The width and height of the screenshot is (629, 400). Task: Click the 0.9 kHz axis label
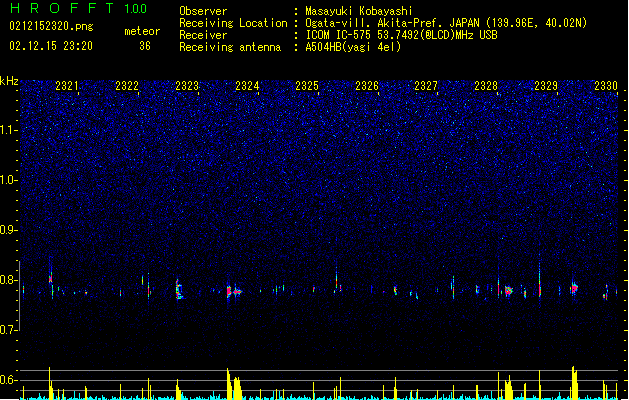[x=9, y=230]
